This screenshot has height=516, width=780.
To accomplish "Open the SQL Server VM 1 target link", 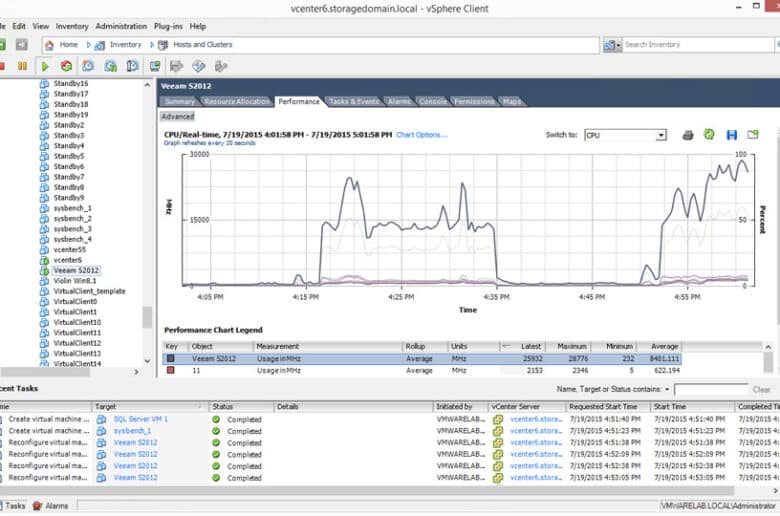I will click(x=141, y=419).
